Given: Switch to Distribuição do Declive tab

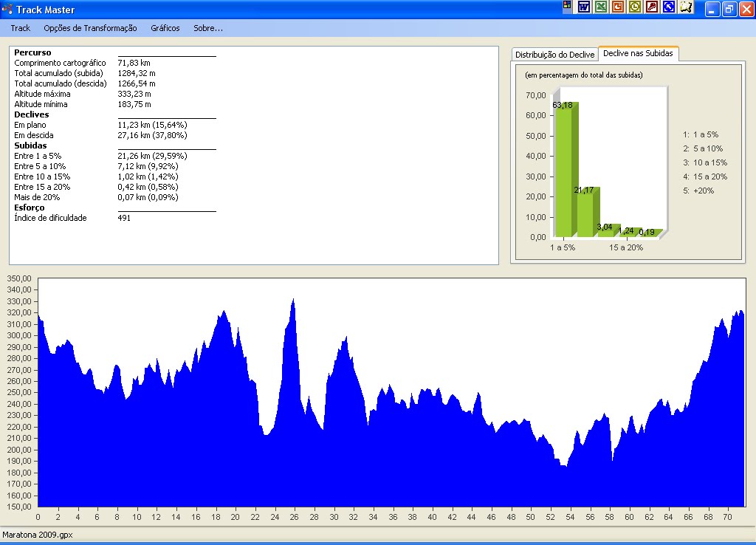Looking at the screenshot, I should [554, 55].
